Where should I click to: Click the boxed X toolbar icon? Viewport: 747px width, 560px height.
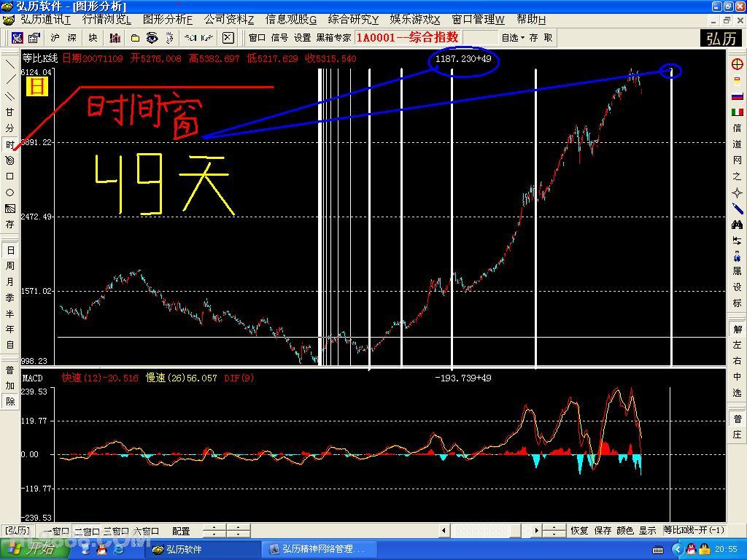coord(228,38)
